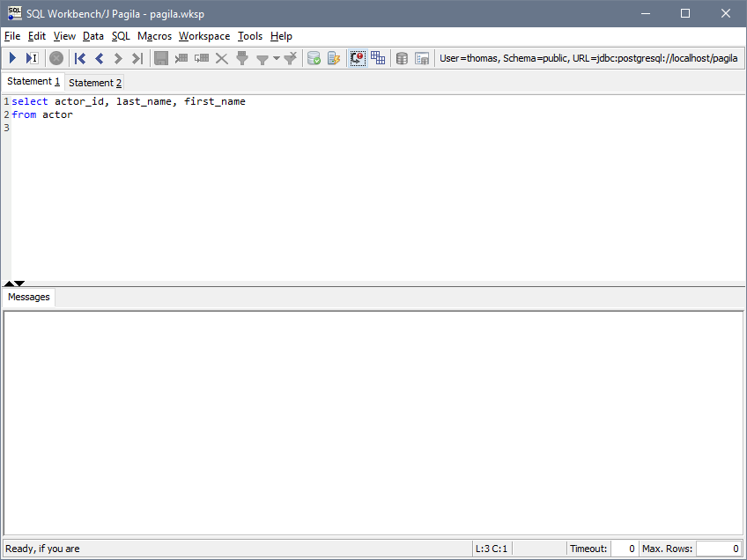The height and width of the screenshot is (560, 747).
Task: Open the object tree panel icon
Action: tap(422, 58)
